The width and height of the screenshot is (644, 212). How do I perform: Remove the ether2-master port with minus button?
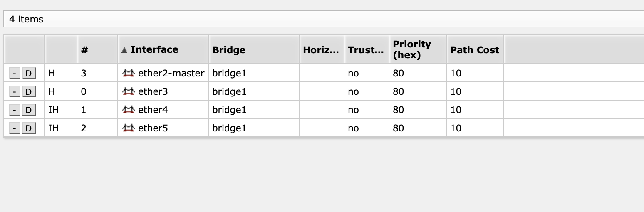click(x=15, y=74)
